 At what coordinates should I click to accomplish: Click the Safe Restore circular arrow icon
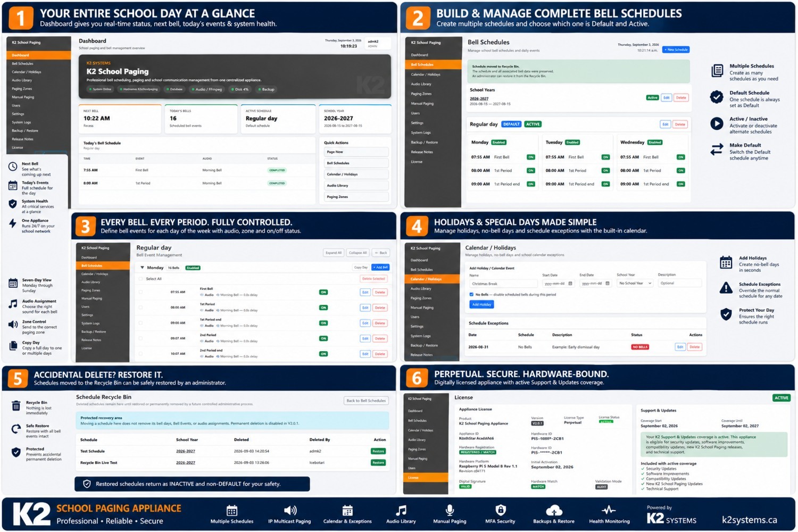point(16,429)
